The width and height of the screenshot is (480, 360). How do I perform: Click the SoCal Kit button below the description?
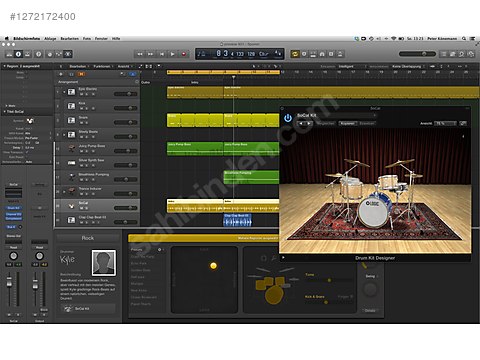click(88, 309)
